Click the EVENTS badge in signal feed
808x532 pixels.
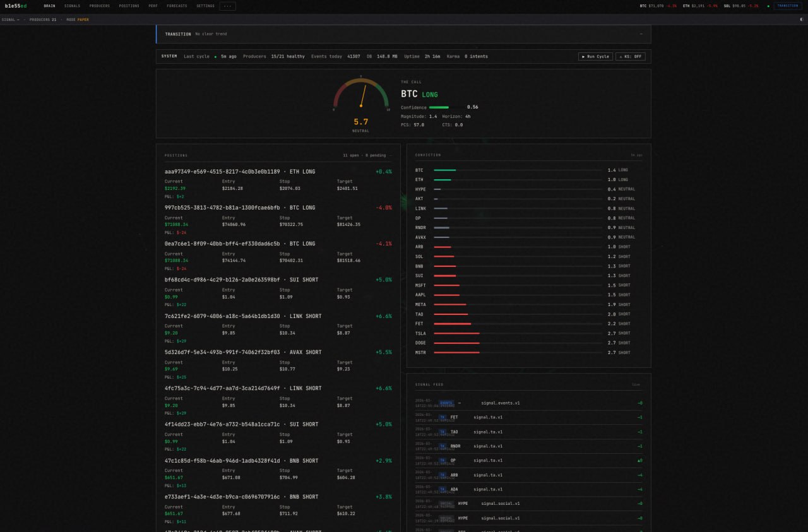coord(446,403)
